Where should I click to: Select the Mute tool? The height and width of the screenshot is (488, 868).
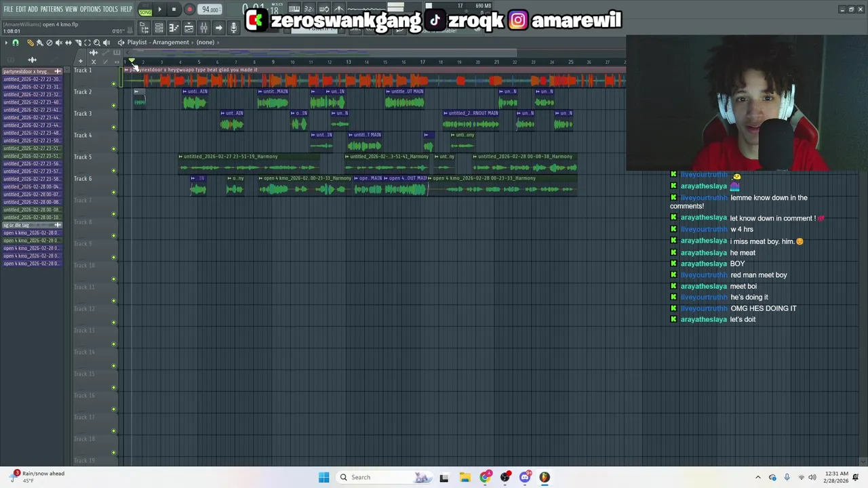pyautogui.click(x=58, y=43)
